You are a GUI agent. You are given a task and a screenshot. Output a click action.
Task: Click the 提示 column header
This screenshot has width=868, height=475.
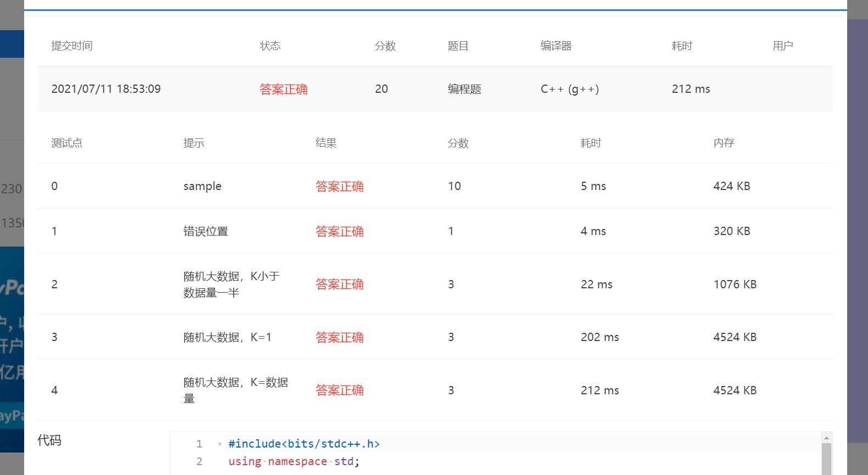[x=194, y=143]
